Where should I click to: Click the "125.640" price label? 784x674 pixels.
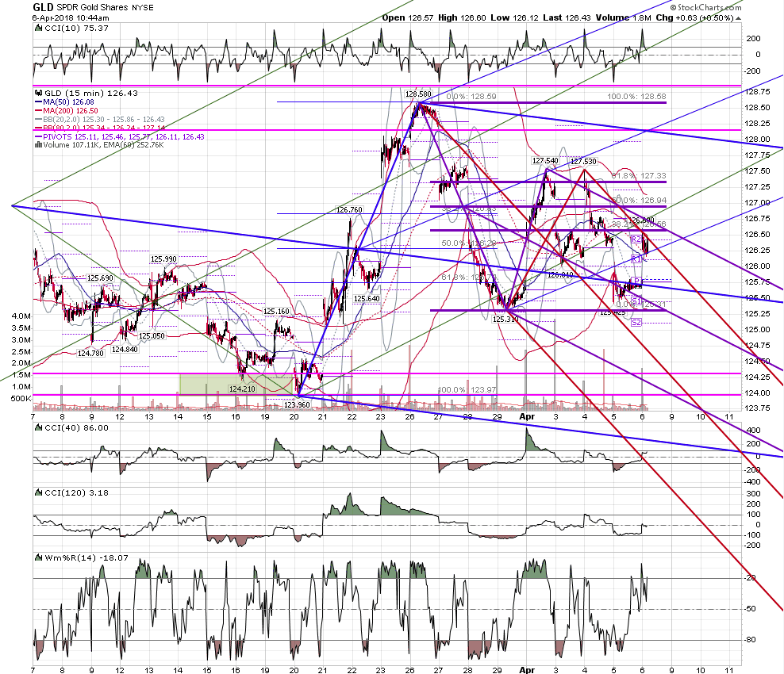coord(367,299)
